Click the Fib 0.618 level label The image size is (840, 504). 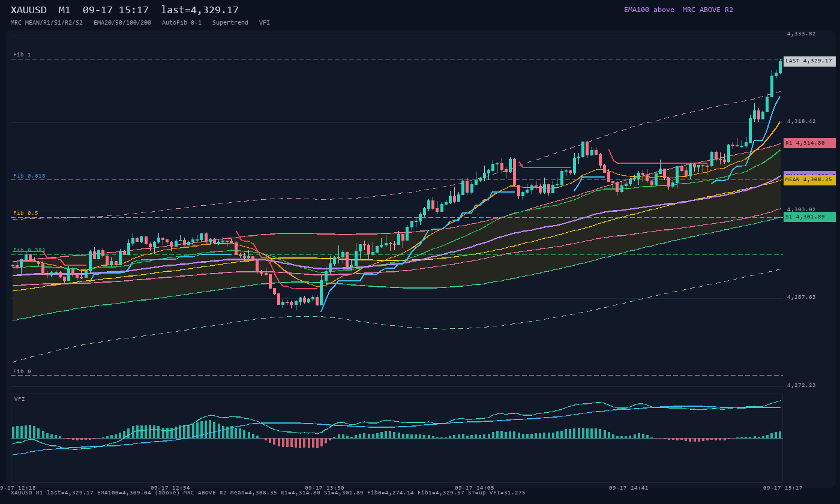[29, 176]
